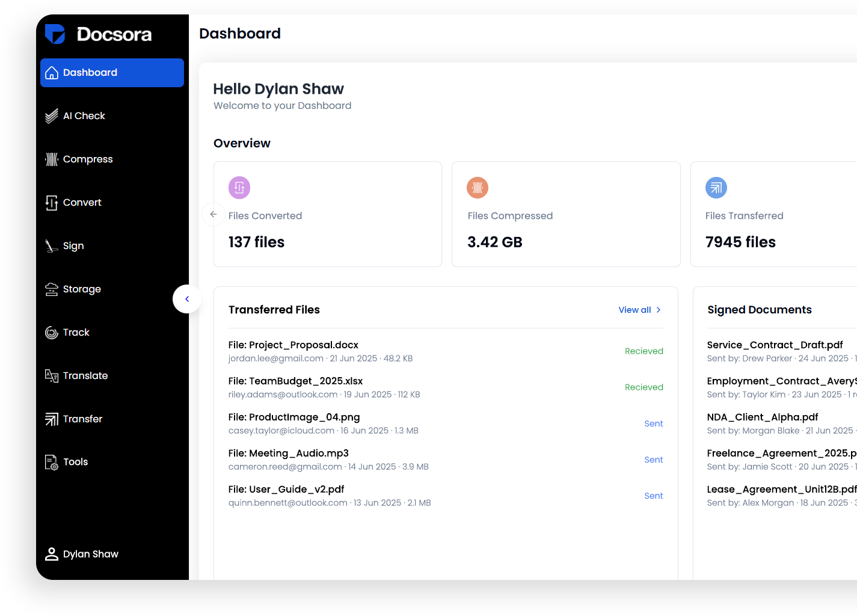The width and height of the screenshot is (857, 616).
Task: Open the Translate tool icon
Action: pos(52,376)
